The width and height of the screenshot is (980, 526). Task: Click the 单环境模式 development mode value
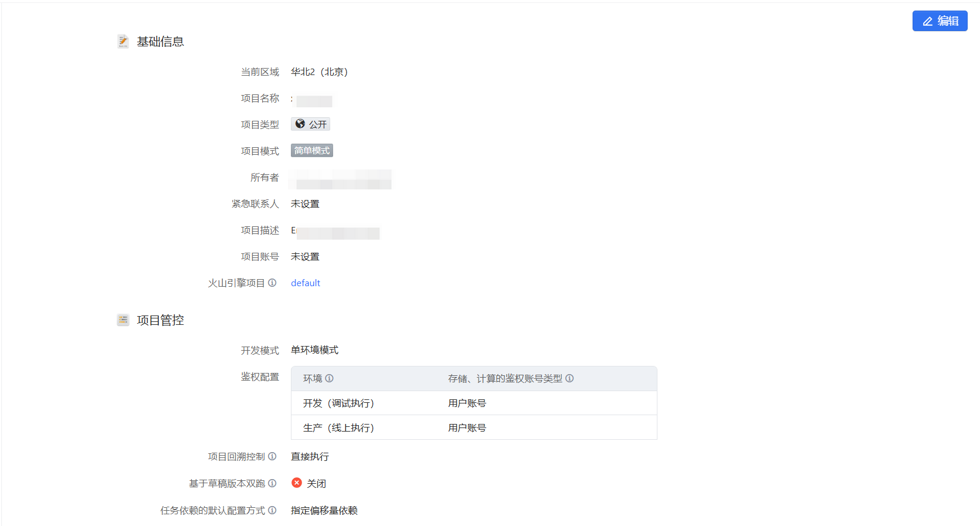(x=315, y=350)
